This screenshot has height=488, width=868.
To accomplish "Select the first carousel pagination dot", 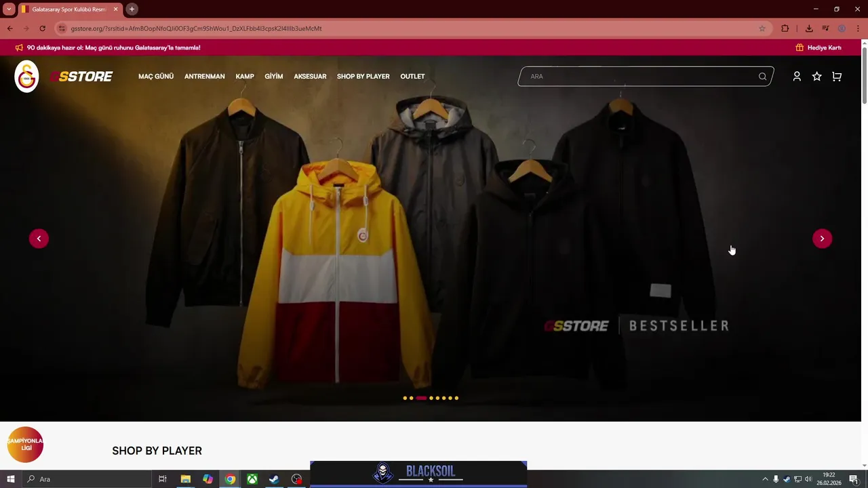I will click(x=405, y=398).
